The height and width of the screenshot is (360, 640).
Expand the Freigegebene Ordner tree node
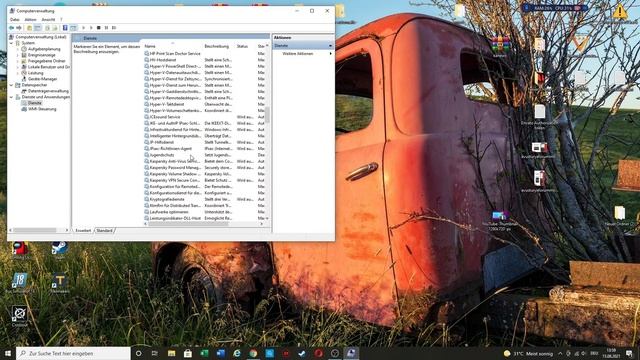(18, 61)
